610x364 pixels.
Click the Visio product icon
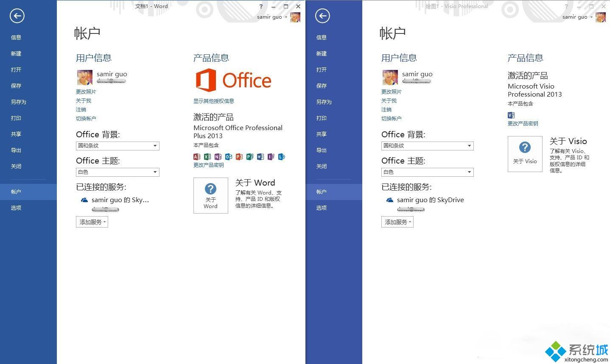[x=511, y=115]
